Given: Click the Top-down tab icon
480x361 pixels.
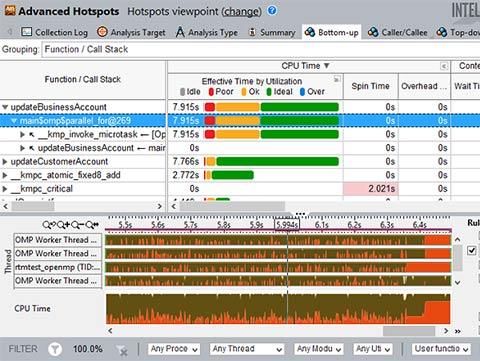Looking at the screenshot, I should (442, 32).
